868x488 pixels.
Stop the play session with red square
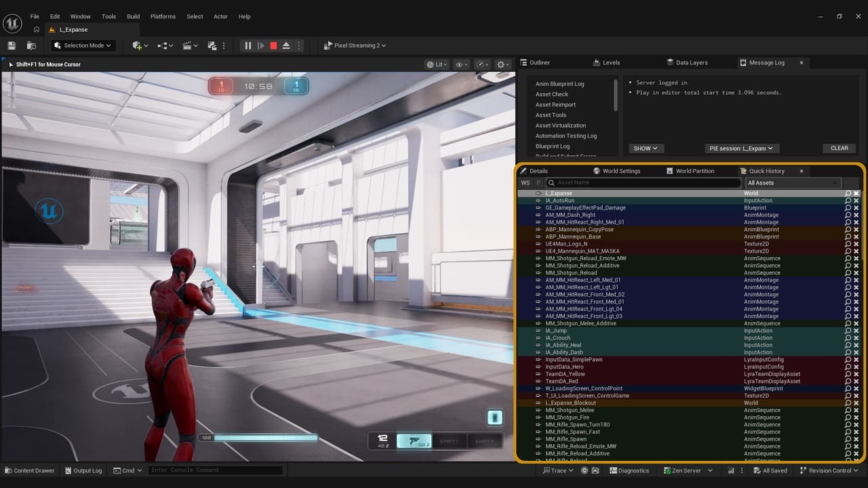(273, 45)
